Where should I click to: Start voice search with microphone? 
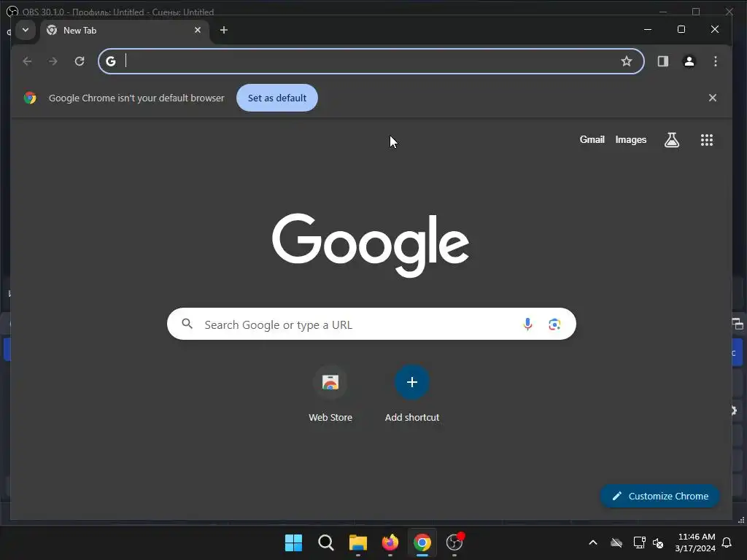coord(527,324)
